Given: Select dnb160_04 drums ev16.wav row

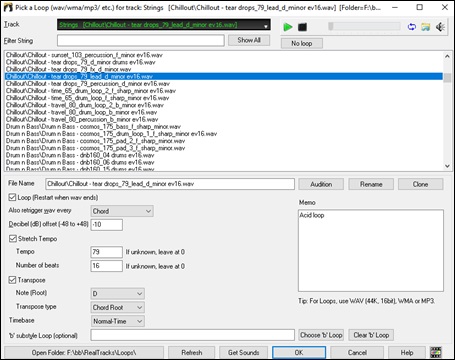Looking at the screenshot, I should [224, 155].
